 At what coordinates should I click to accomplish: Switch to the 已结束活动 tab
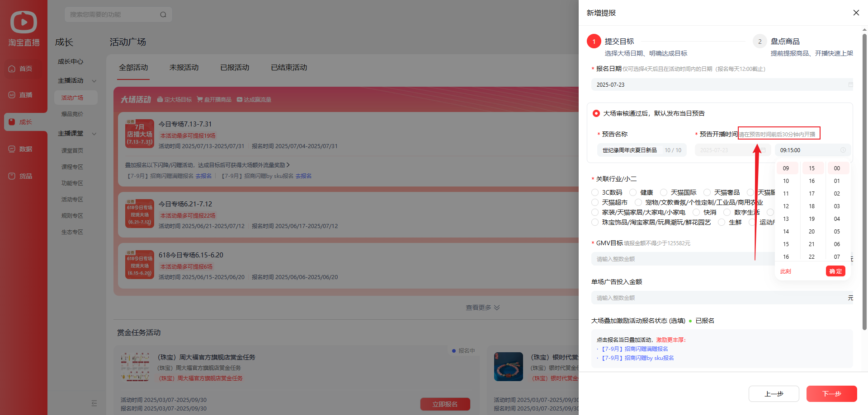[x=289, y=67]
